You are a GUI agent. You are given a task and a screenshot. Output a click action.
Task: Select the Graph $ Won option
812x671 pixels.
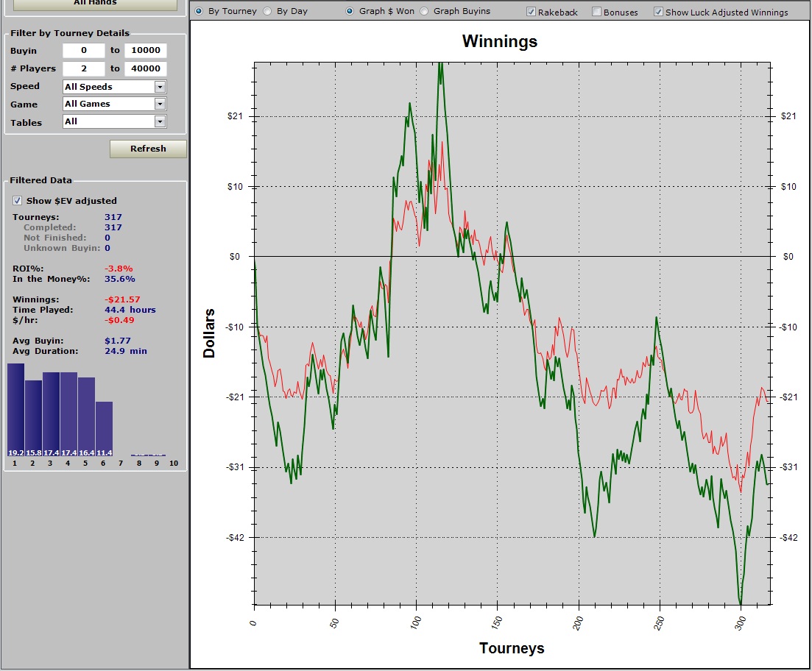tap(350, 11)
